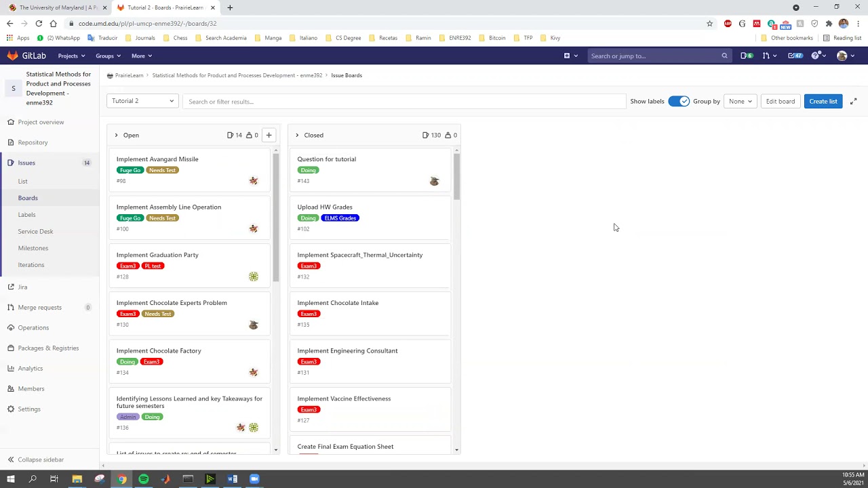868x488 pixels.
Task: Open Word from the taskbar
Action: (232, 479)
